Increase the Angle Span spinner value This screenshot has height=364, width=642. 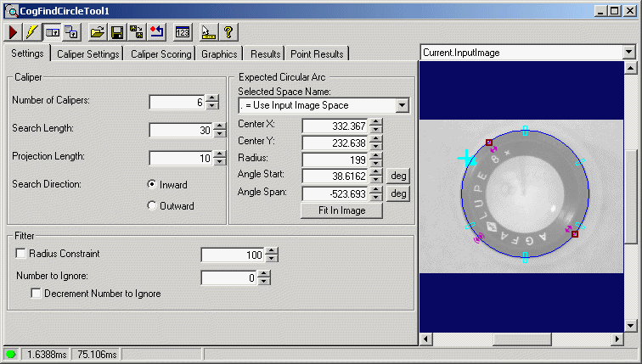tap(376, 189)
